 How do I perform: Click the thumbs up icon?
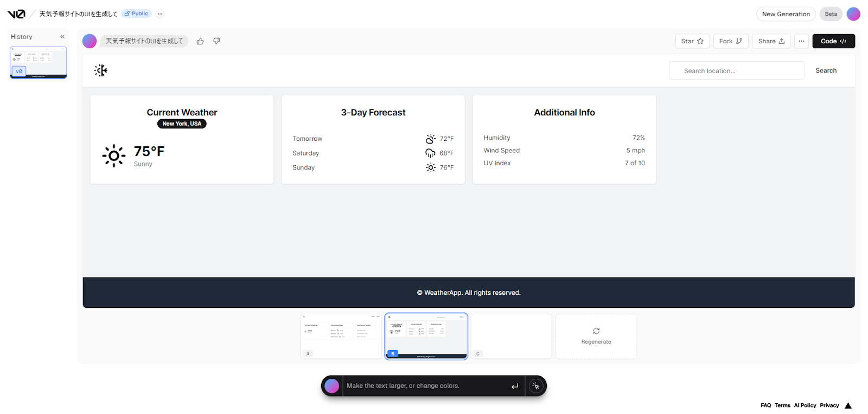[200, 41]
